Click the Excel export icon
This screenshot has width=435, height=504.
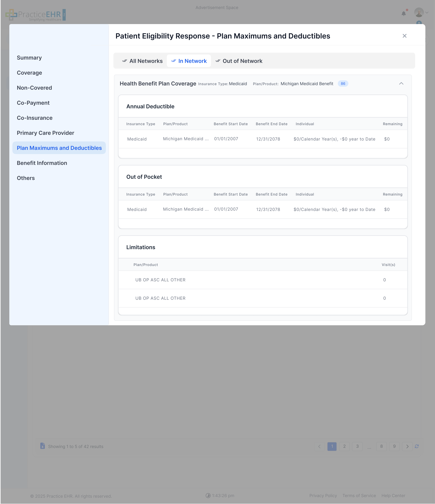[43, 446]
